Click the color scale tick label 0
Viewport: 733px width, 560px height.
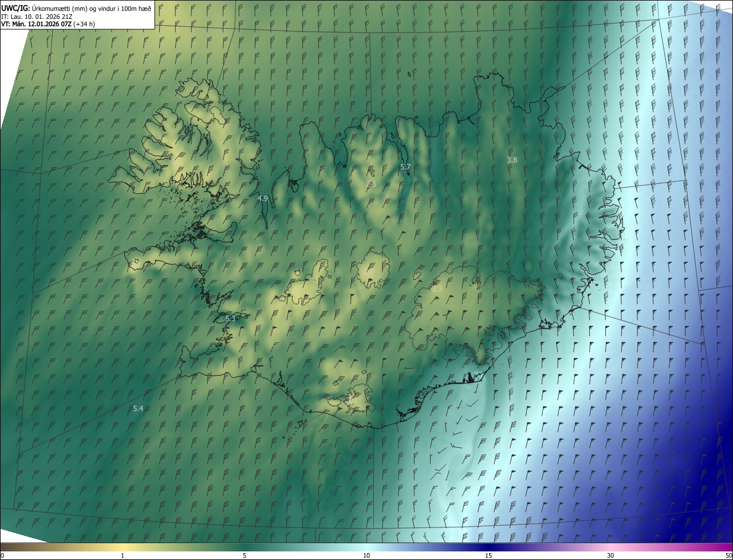[2, 555]
